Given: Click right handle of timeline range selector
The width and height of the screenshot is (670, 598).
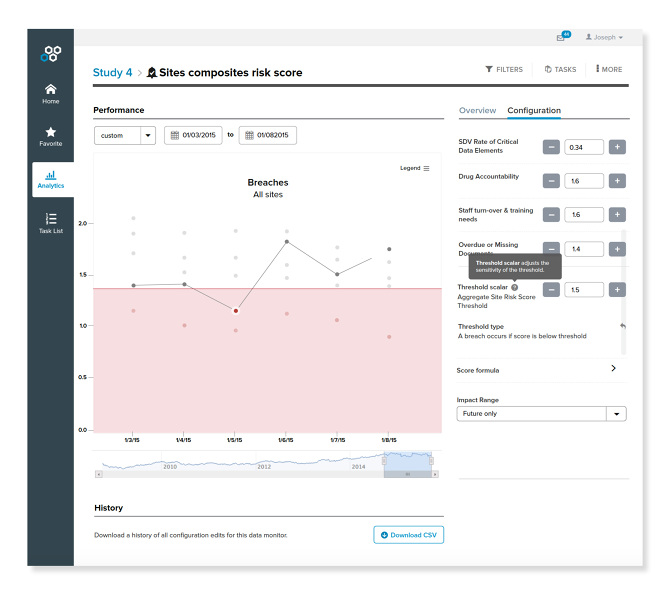Looking at the screenshot, I should [432, 461].
